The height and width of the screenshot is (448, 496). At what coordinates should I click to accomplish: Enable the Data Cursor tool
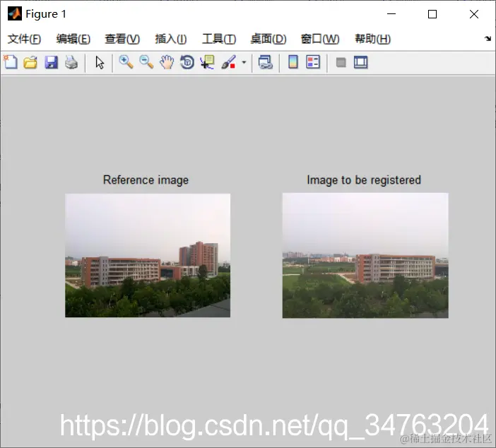(207, 62)
